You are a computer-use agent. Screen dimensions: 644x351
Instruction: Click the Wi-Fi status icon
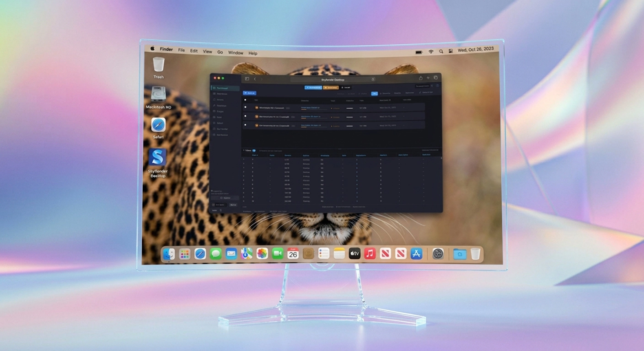pos(431,52)
